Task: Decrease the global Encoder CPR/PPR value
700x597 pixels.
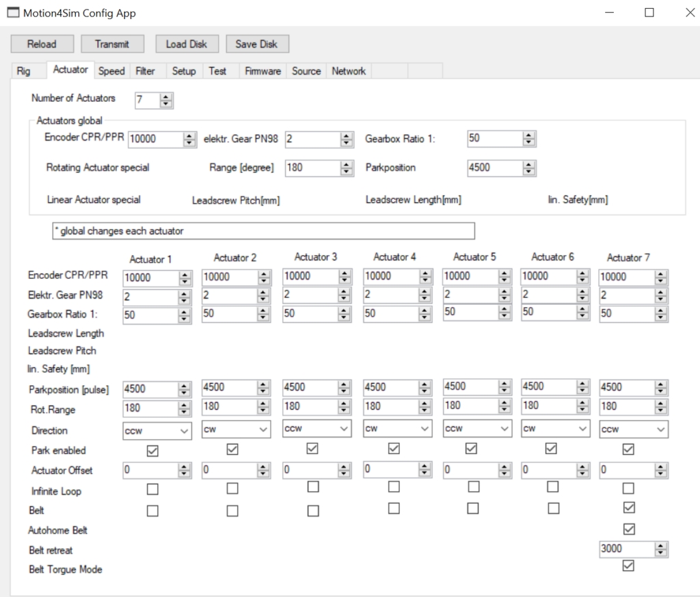Action: 190,142
